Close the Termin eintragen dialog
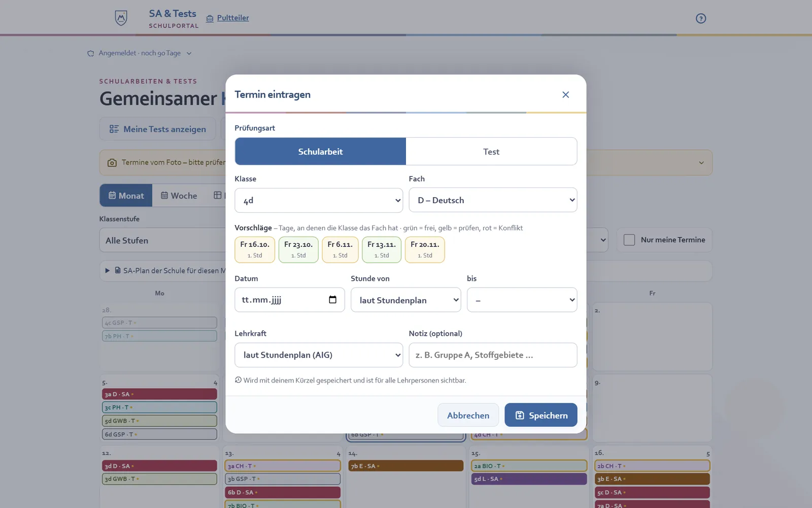The image size is (812, 508). point(565,94)
